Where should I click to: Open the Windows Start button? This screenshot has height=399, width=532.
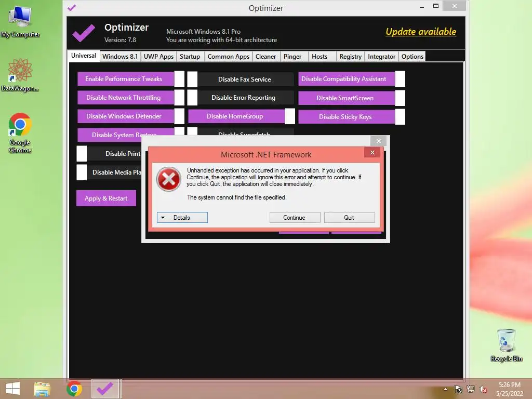point(13,389)
